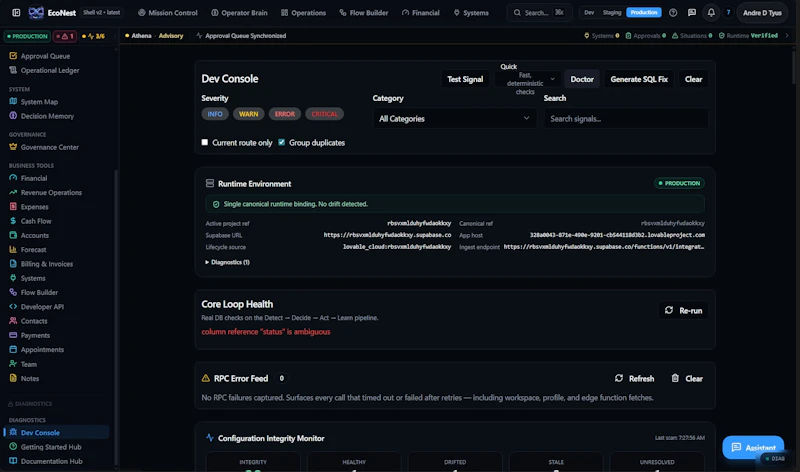This screenshot has width=800, height=472.
Task: Open Team in sidebar
Action: [x=23, y=364]
